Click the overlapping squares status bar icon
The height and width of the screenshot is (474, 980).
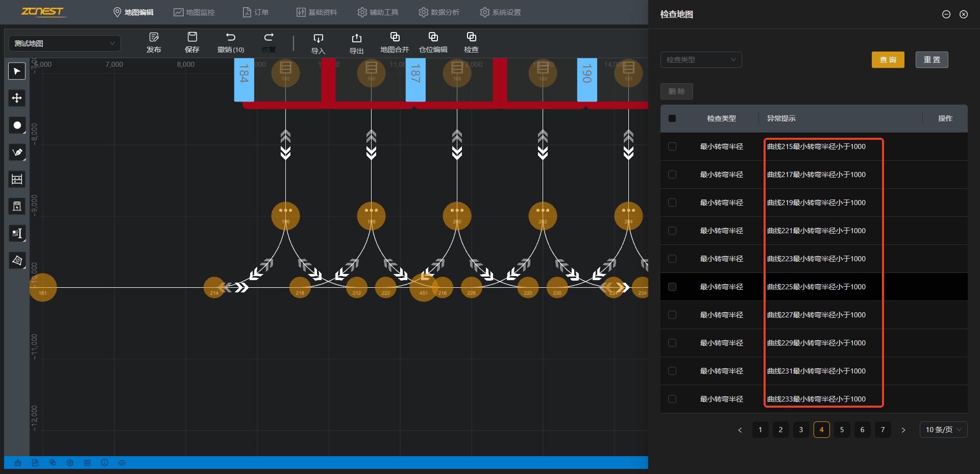click(x=53, y=463)
